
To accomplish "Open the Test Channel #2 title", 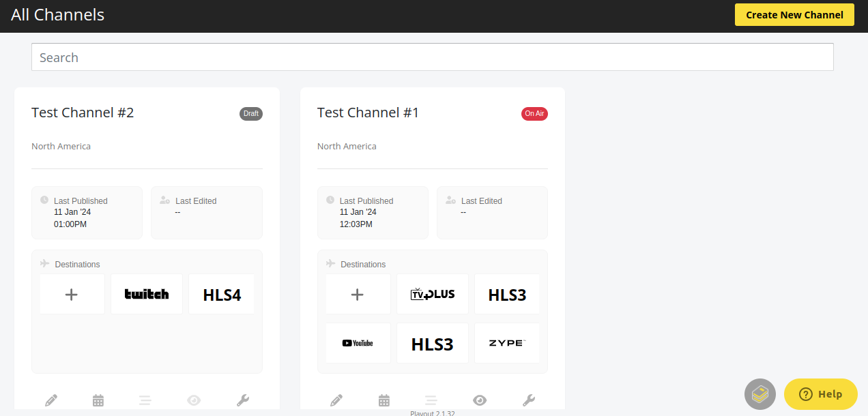I will 83,113.
